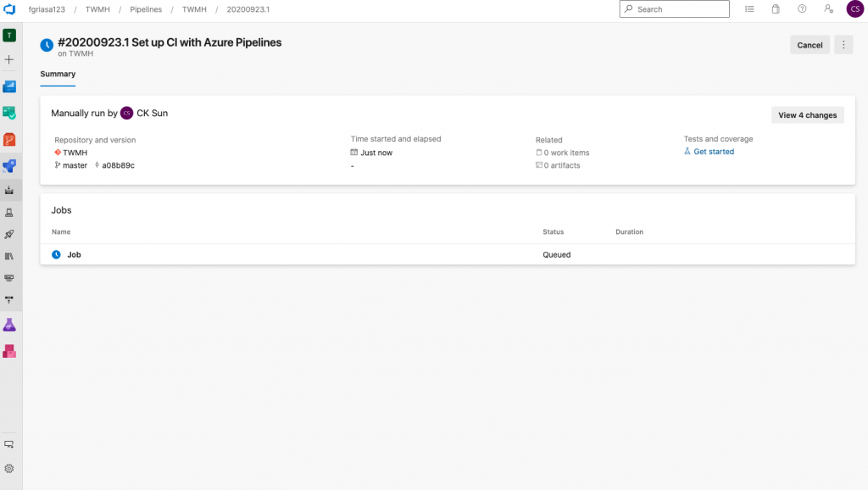The width and height of the screenshot is (868, 490).
Task: Go to fgriasa123 organization breadcrumb
Action: point(47,9)
